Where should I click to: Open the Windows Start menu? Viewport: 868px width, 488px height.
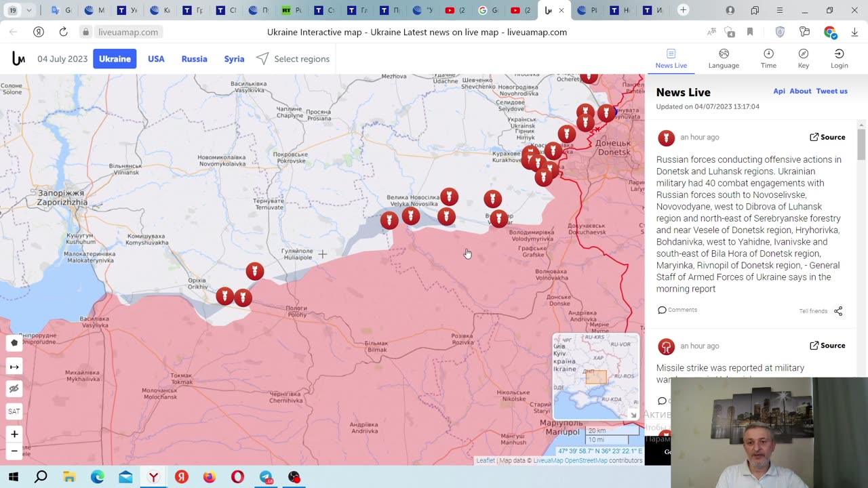tap(14, 477)
